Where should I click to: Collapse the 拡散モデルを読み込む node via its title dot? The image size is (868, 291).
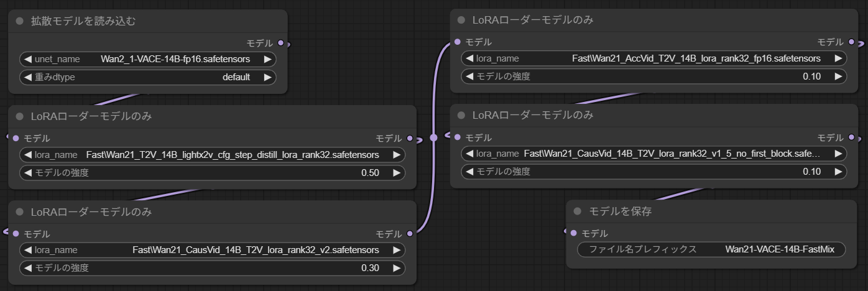[19, 21]
